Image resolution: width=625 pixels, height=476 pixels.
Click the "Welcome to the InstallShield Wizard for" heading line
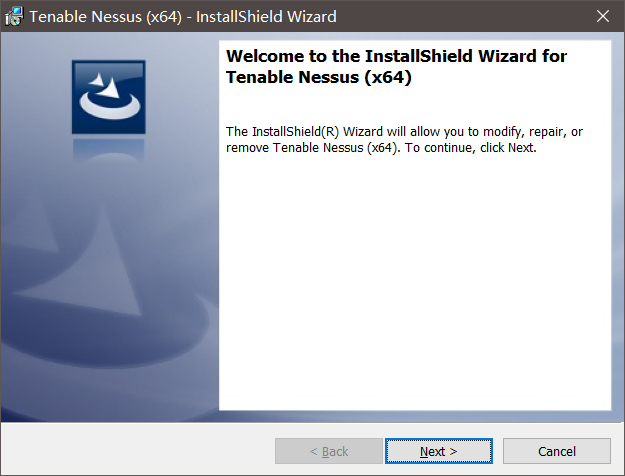(397, 57)
